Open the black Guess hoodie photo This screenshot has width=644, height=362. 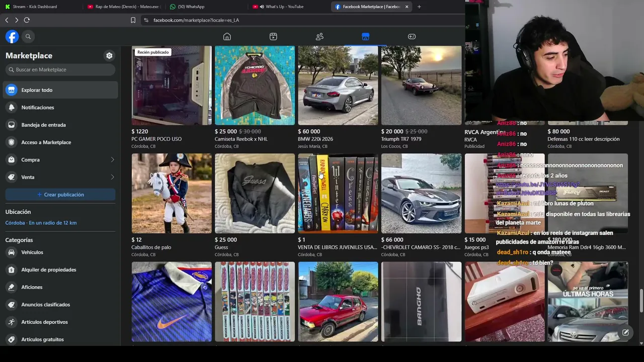point(255,194)
